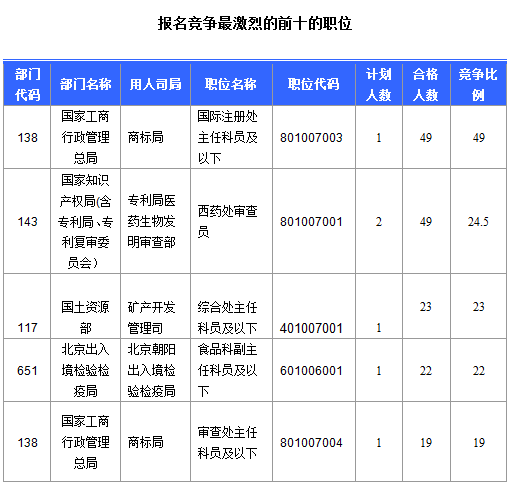Click planned count 1 in 801007004 row
The height and width of the screenshot is (491, 517).
(379, 443)
